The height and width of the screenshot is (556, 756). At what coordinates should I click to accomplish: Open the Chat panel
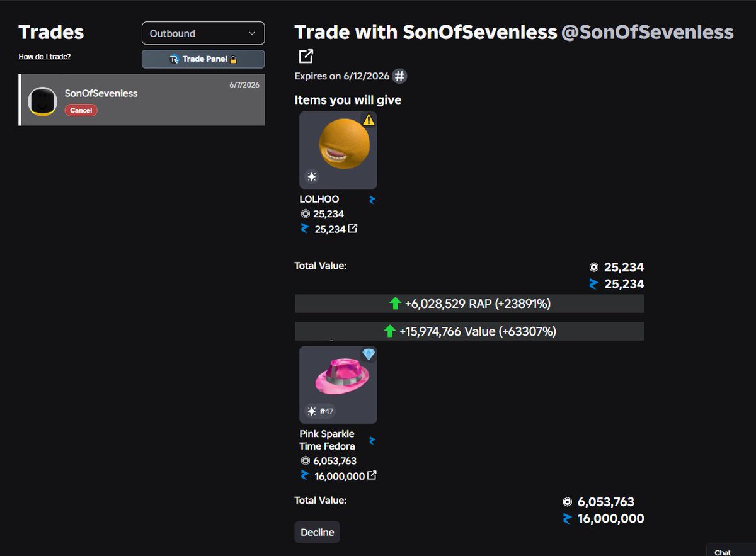pos(731,550)
